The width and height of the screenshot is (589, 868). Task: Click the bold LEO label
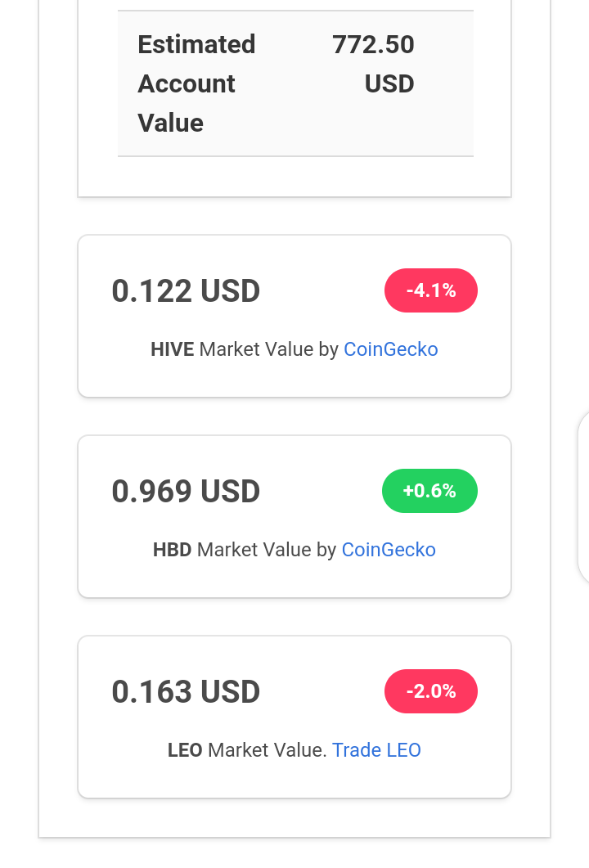[x=185, y=750]
